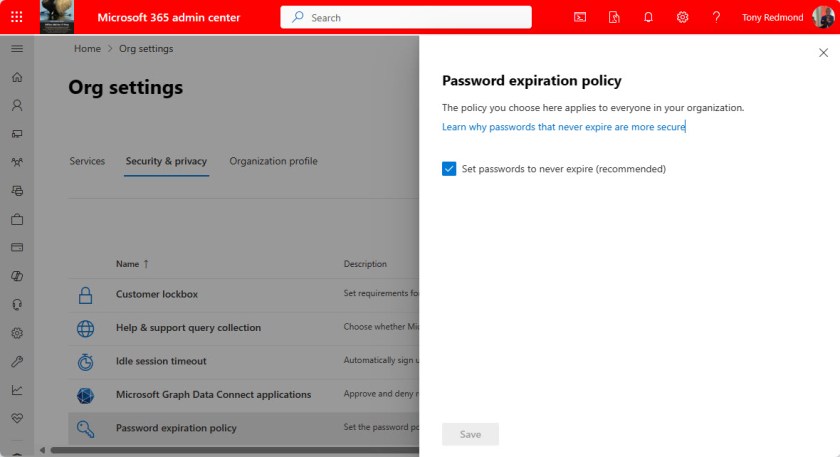The height and width of the screenshot is (457, 840).
Task: Click the Save button
Action: click(470, 434)
